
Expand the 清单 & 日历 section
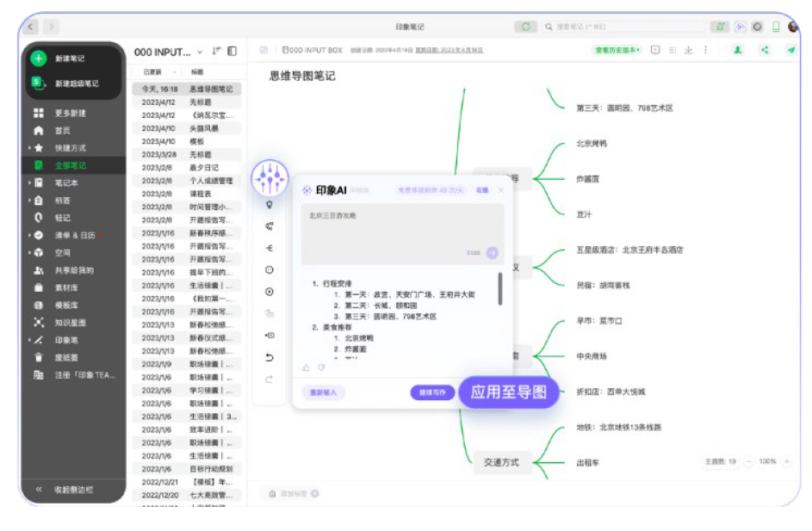coord(29,235)
